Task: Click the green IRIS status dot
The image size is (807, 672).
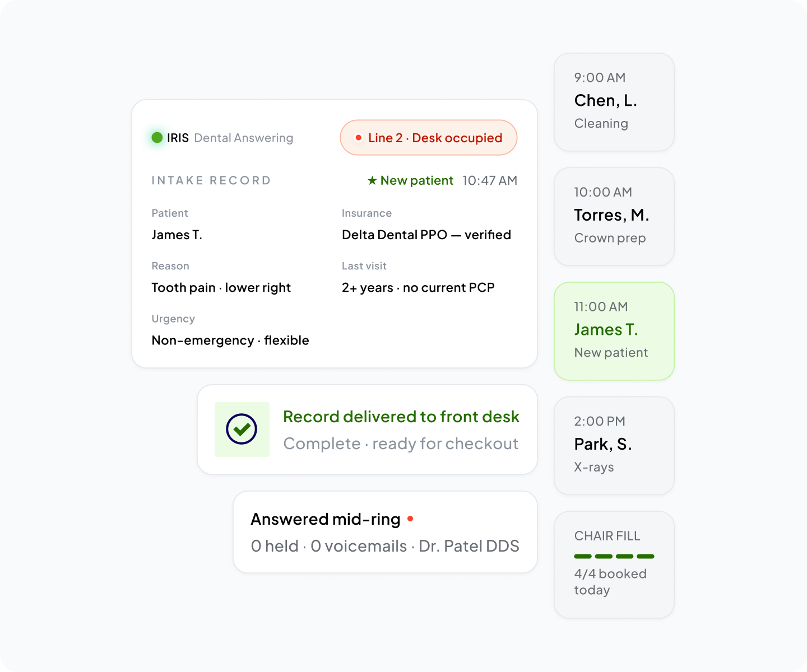Action: click(157, 137)
